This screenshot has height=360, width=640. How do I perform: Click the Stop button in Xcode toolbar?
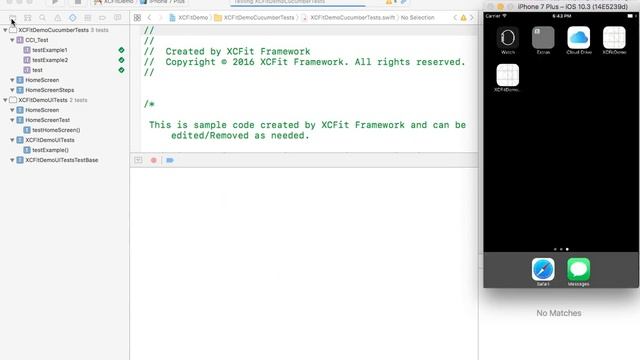pyautogui.click(x=78, y=2)
